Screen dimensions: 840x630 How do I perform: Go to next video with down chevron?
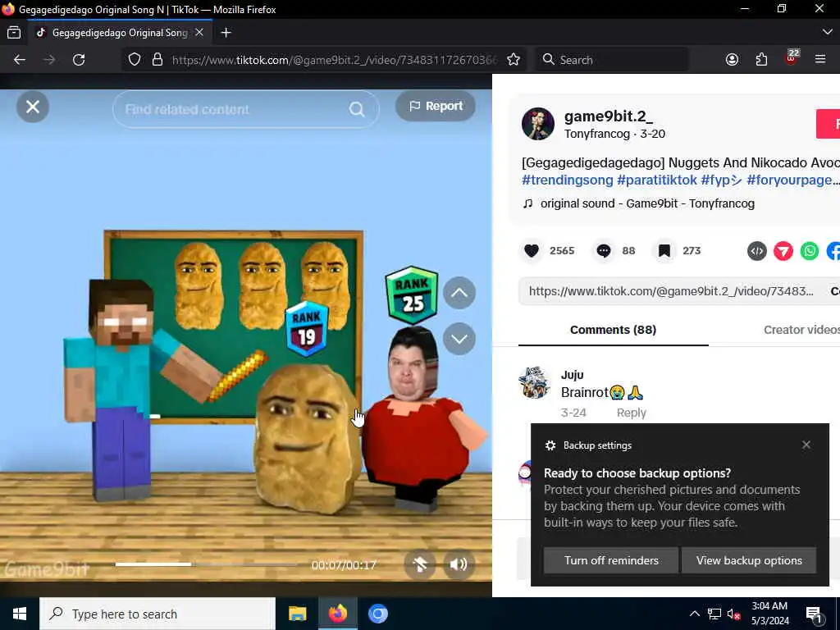point(459,339)
